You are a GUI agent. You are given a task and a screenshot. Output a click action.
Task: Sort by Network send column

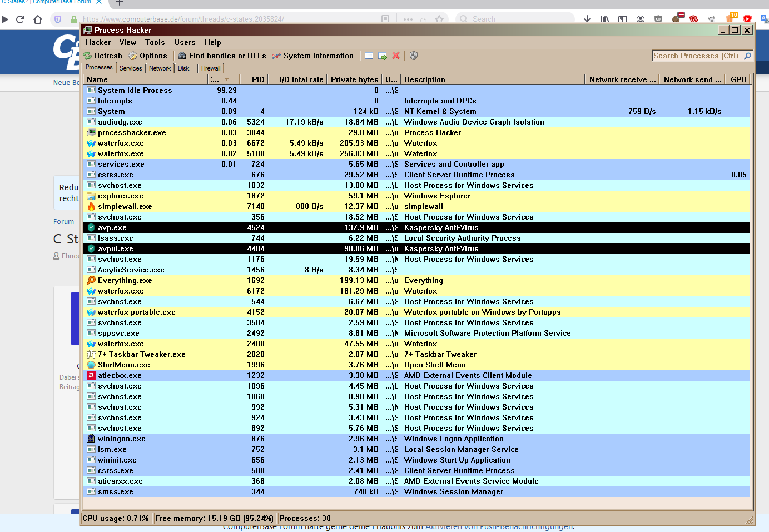click(x=693, y=79)
